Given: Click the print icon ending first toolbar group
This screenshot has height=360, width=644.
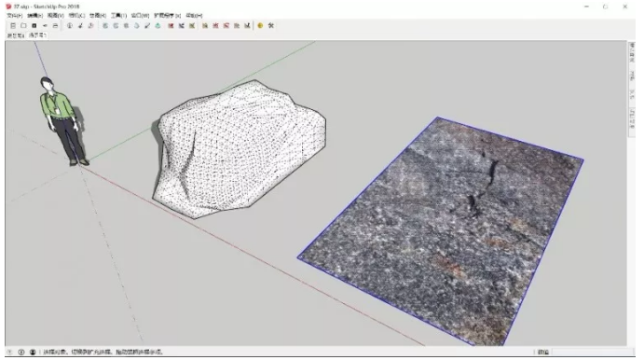Looking at the screenshot, I should coord(55,25).
